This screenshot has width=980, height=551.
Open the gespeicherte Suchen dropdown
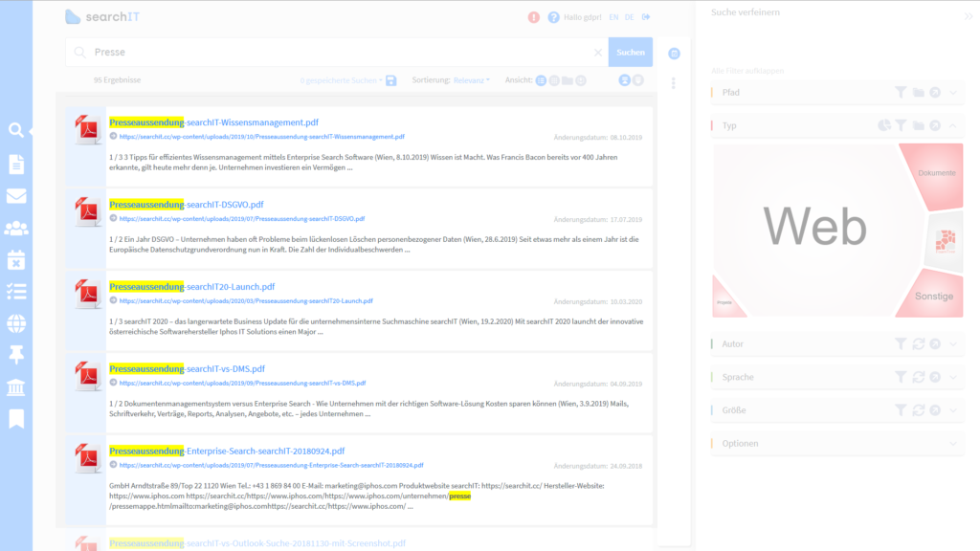click(x=342, y=80)
